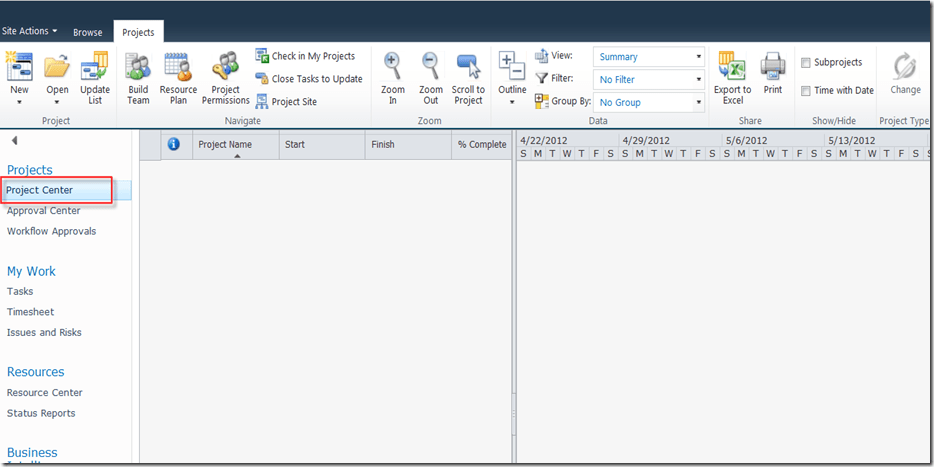
Task: Open the Site Actions menu
Action: [29, 31]
